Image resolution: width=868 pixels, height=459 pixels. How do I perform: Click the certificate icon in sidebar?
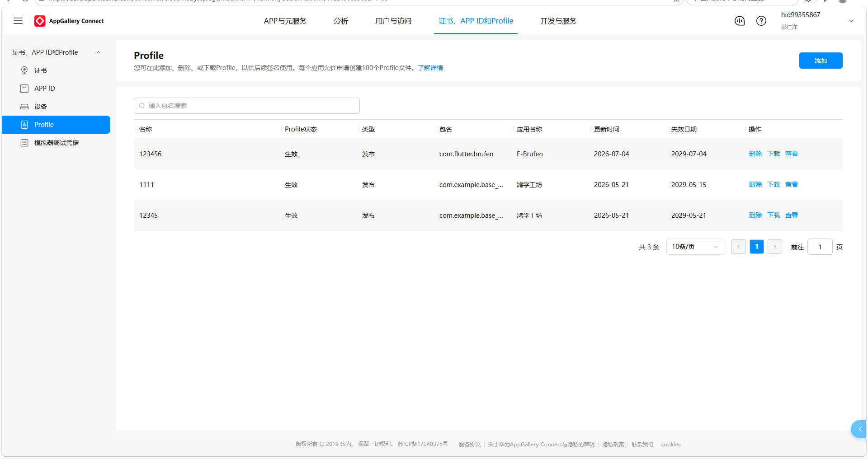pyautogui.click(x=24, y=70)
